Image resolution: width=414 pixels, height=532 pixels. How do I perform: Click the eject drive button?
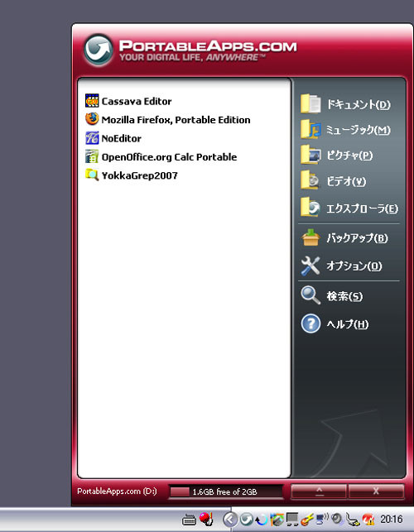pos(319,491)
